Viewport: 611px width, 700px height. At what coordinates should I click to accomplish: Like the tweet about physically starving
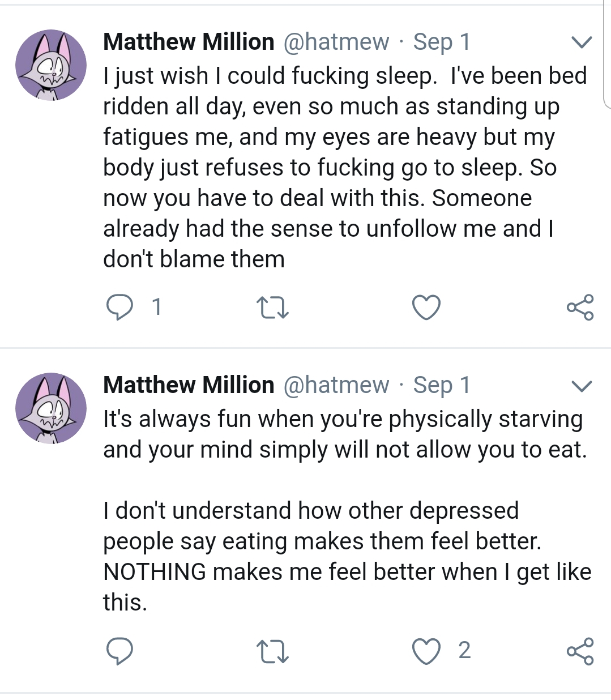tap(426, 651)
